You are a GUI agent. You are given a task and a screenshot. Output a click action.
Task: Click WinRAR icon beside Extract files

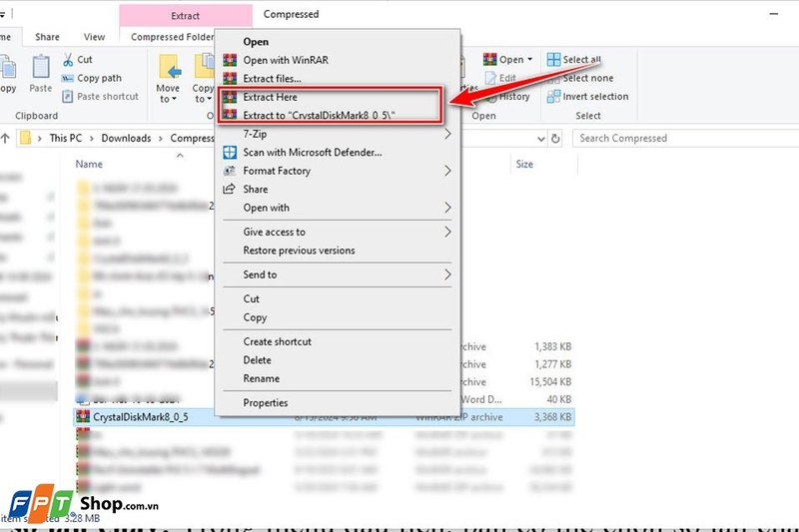point(230,79)
